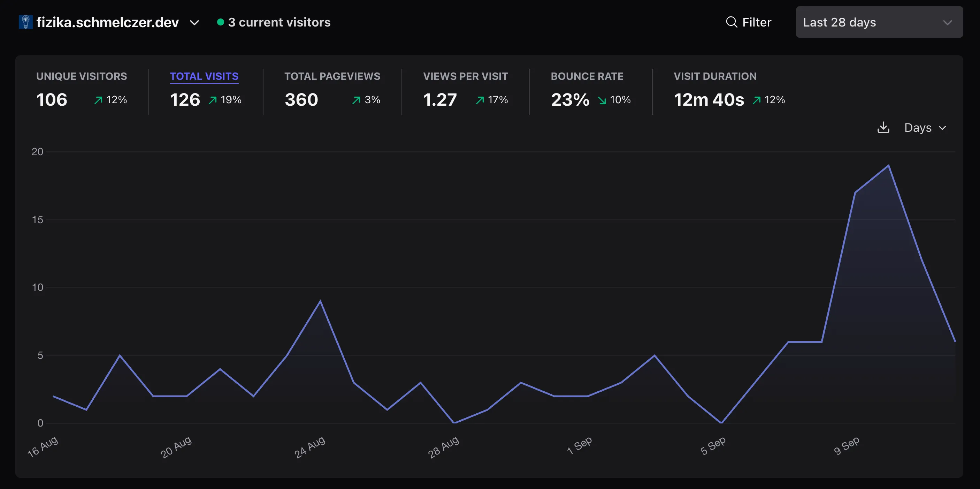Open the Last 28 days date picker
Screen dimensions: 980x489
point(879,22)
